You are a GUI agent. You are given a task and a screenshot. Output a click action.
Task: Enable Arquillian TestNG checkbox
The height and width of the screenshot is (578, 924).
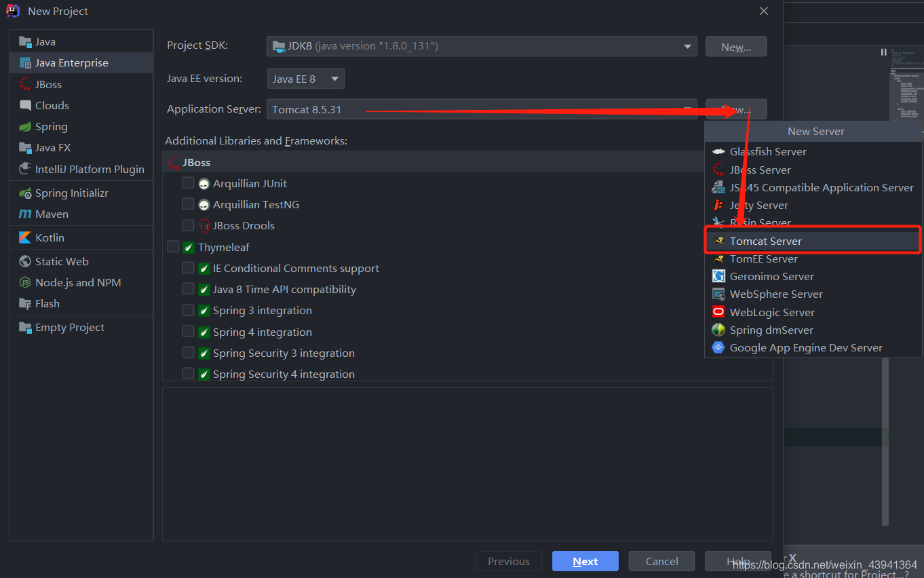188,204
